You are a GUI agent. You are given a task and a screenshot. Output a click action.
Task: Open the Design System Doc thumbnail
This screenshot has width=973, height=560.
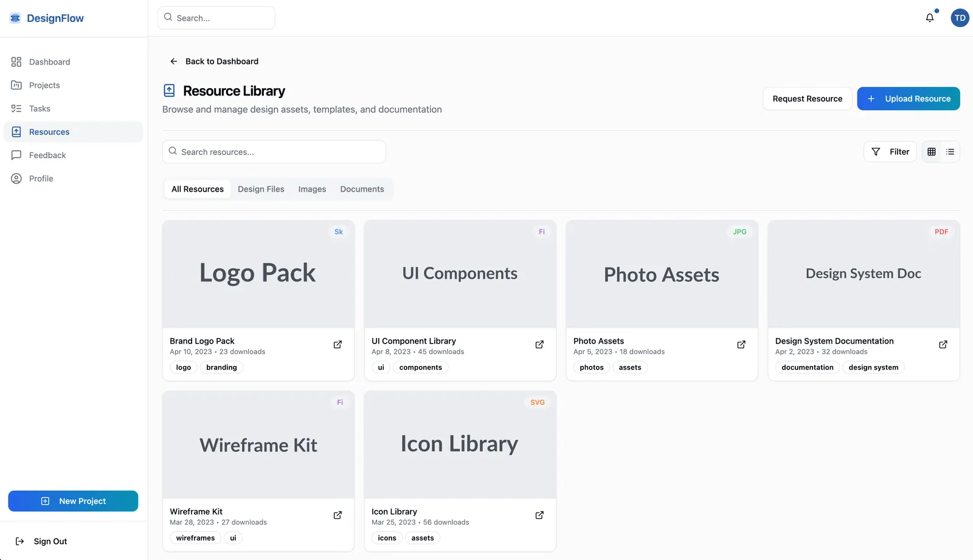[864, 274]
